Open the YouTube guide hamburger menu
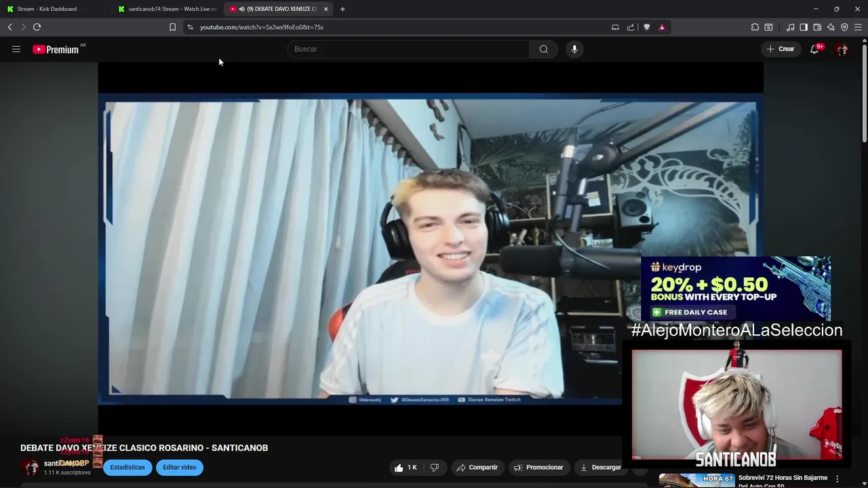Image resolution: width=868 pixels, height=488 pixels. (16, 49)
